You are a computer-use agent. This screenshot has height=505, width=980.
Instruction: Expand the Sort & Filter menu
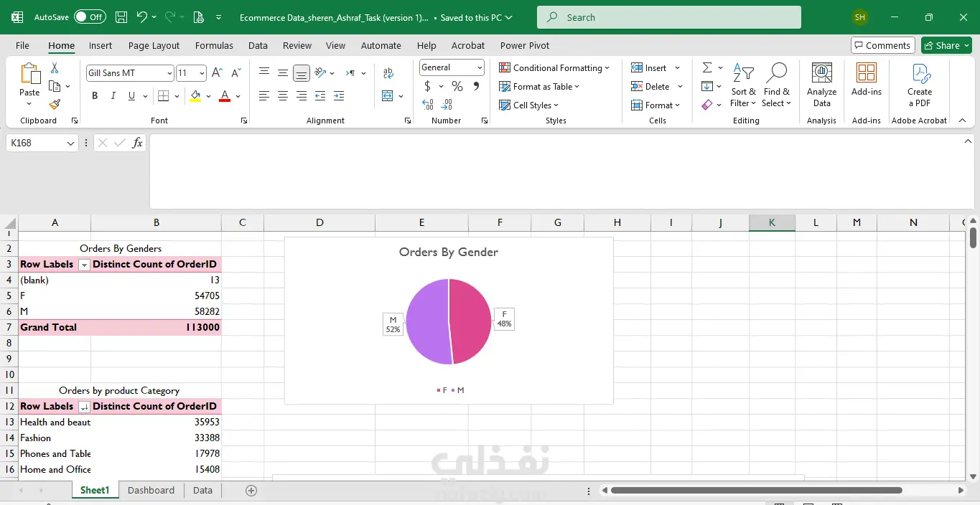743,85
